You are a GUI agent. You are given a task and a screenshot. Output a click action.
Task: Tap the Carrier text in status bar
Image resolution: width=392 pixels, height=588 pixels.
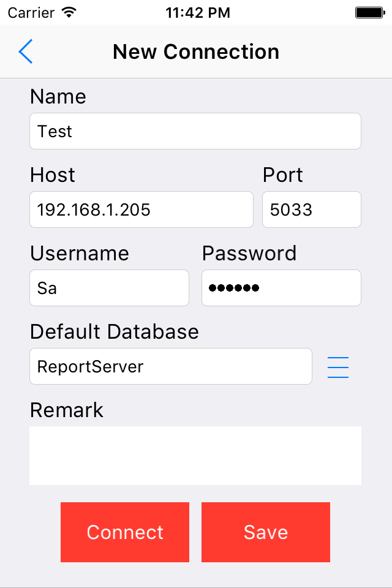point(31,13)
